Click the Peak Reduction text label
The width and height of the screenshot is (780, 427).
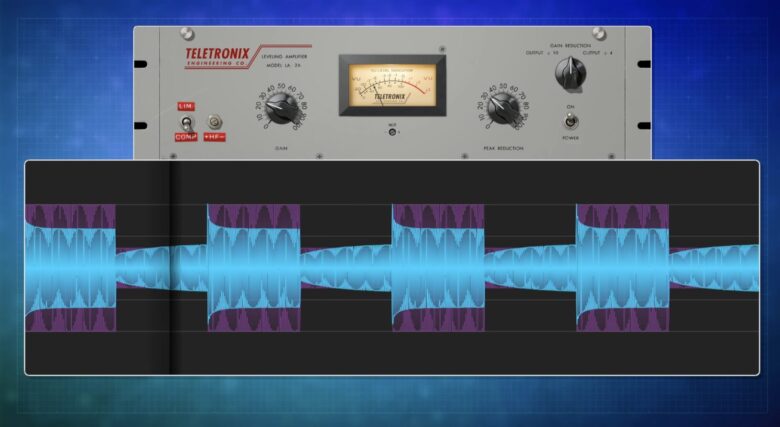pos(503,148)
